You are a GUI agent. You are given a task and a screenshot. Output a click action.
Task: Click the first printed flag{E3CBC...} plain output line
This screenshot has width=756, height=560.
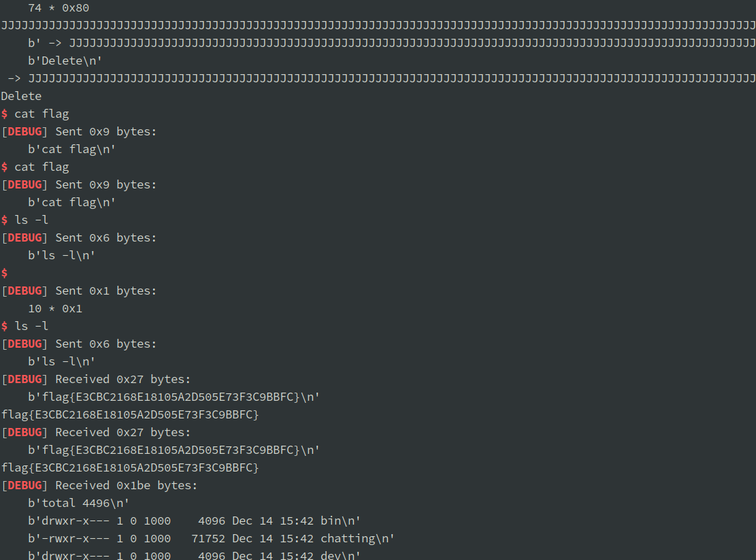point(130,414)
